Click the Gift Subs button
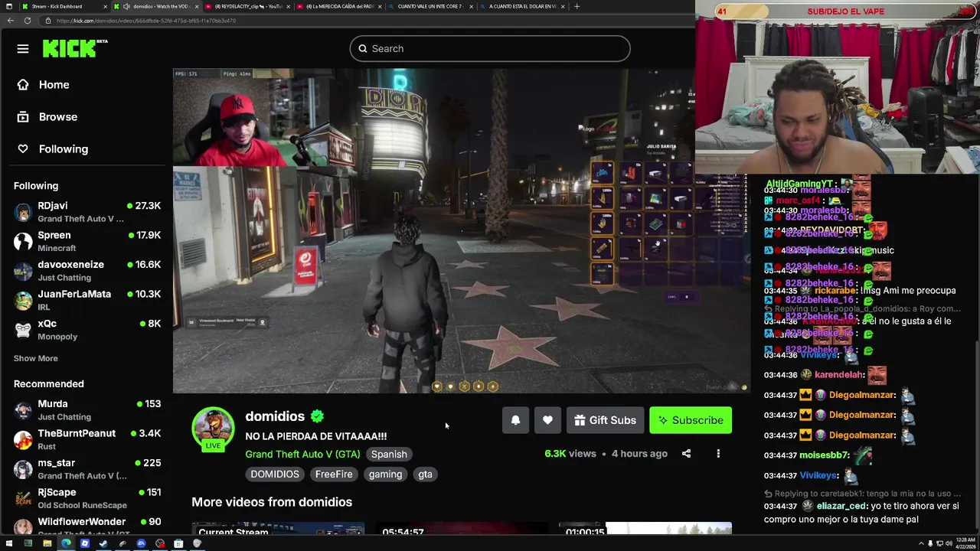The height and width of the screenshot is (551, 980). point(605,420)
